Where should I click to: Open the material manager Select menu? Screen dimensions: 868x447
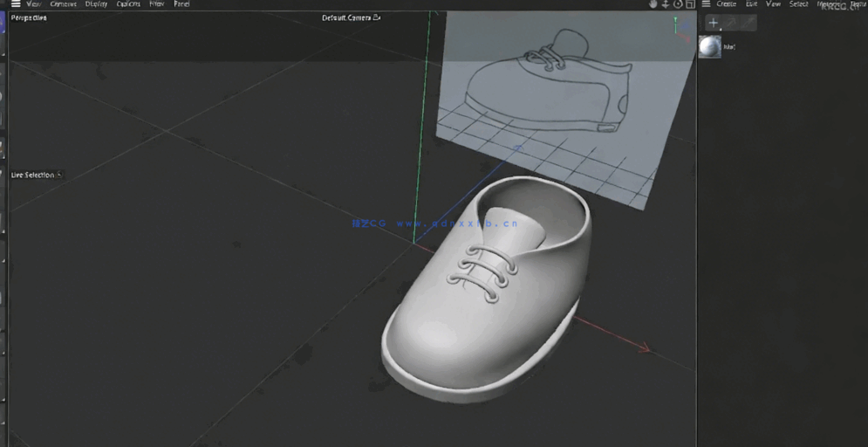tap(798, 4)
